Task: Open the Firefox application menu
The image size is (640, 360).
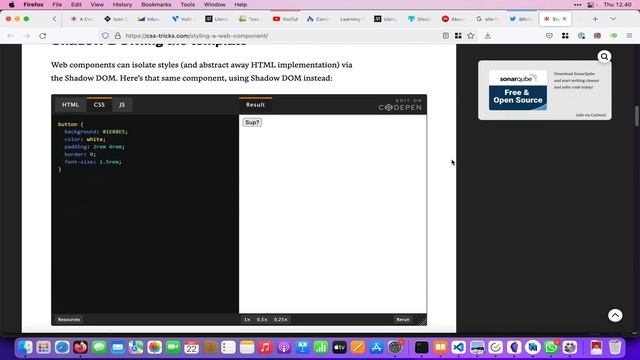Action: [33, 4]
